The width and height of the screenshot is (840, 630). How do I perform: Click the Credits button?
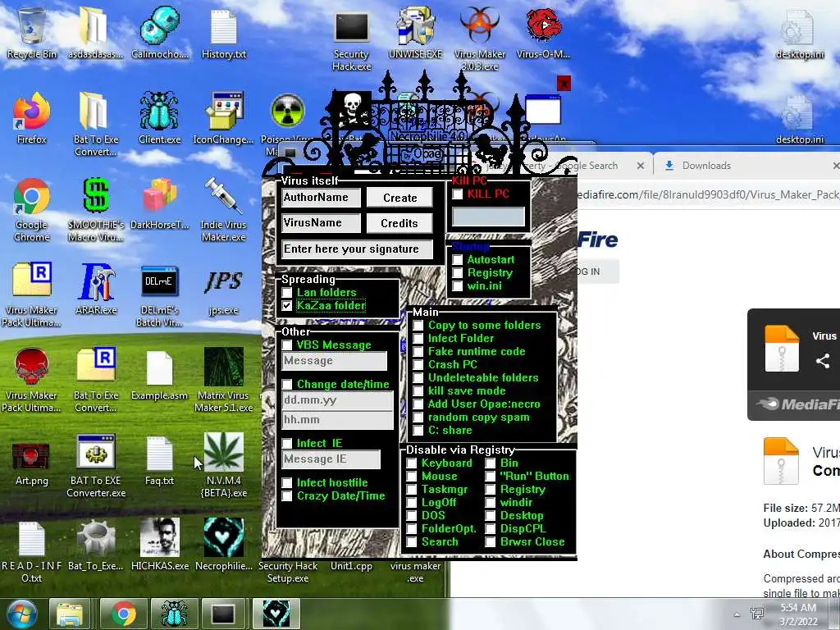click(x=399, y=223)
